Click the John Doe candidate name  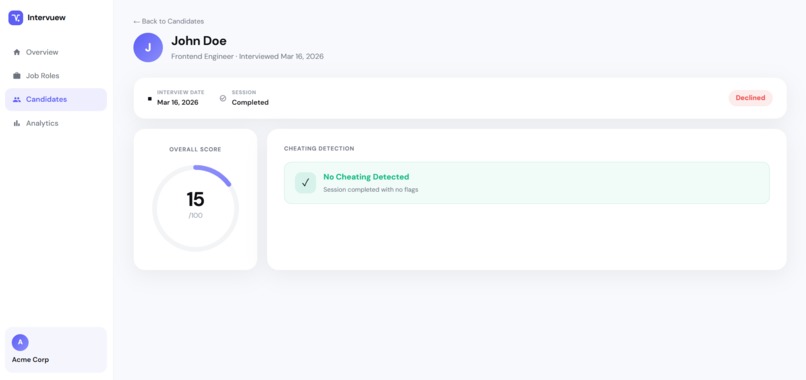[x=199, y=41]
